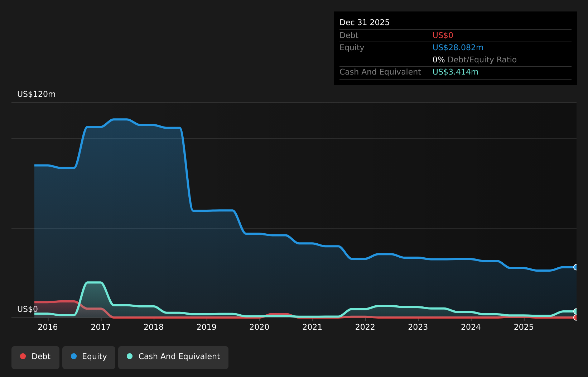Click the 2017 axis label
Screen dimensions: 588x377
tap(101, 327)
